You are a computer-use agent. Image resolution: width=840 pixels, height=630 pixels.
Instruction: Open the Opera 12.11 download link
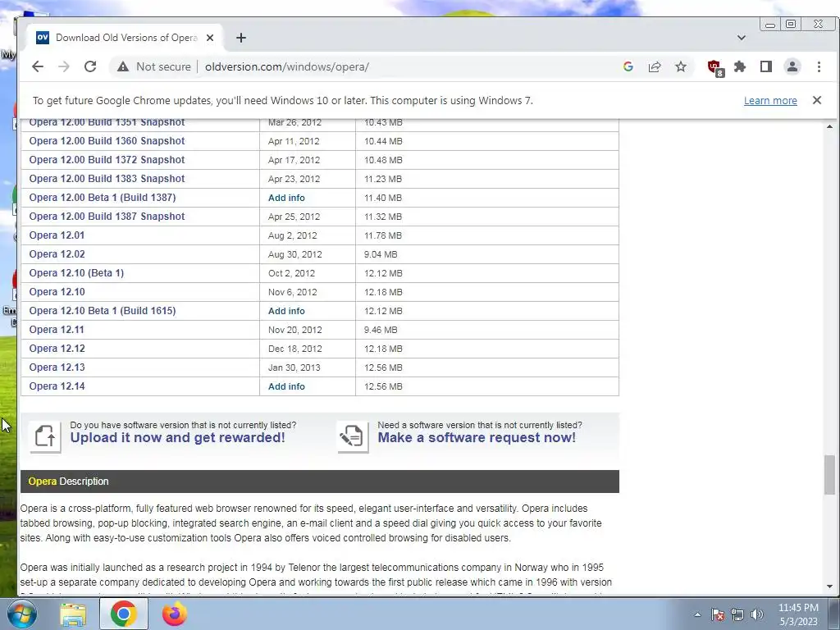point(57,330)
